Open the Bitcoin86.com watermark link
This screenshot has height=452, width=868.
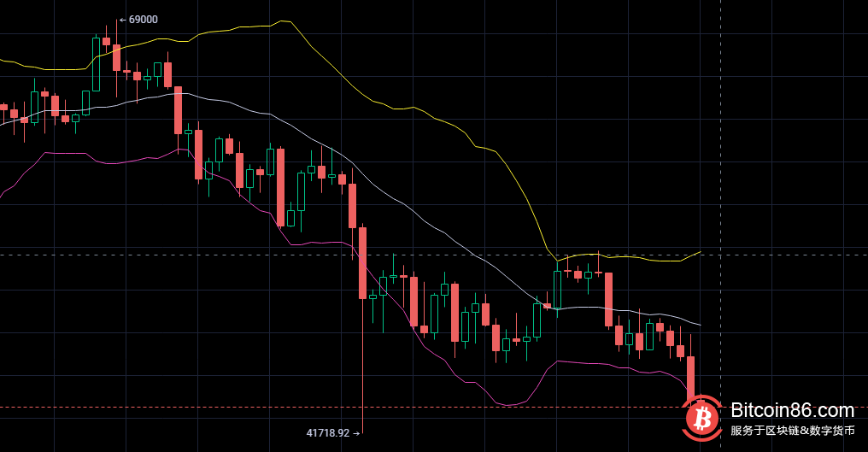(792, 410)
